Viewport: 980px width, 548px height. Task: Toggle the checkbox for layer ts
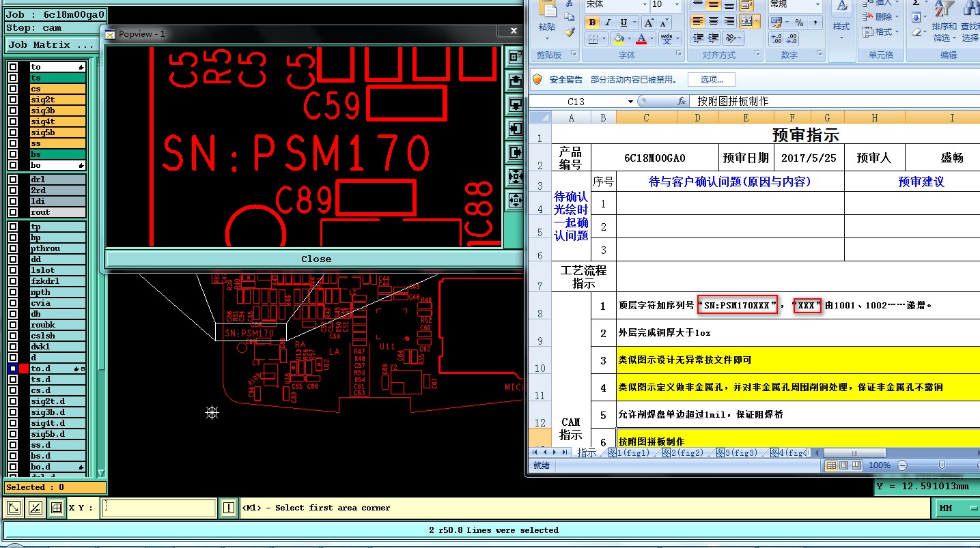13,78
